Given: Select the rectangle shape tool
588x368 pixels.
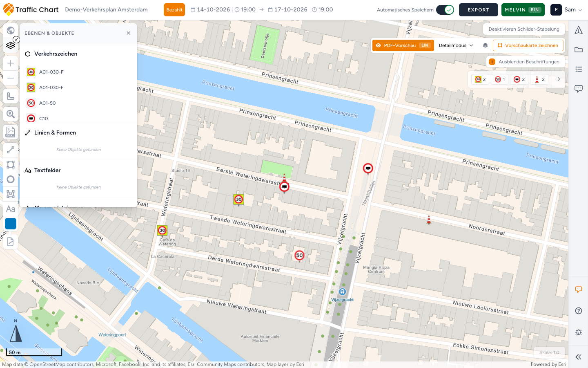Looking at the screenshot, I should coord(11,165).
